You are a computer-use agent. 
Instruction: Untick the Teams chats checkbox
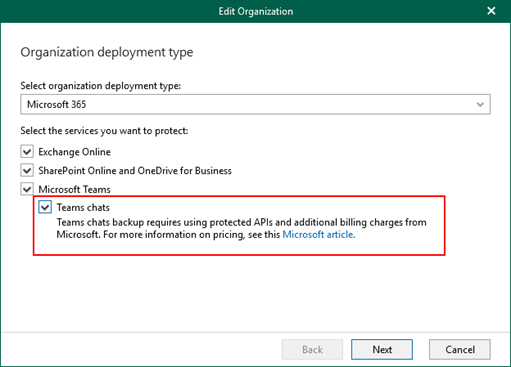(45, 207)
